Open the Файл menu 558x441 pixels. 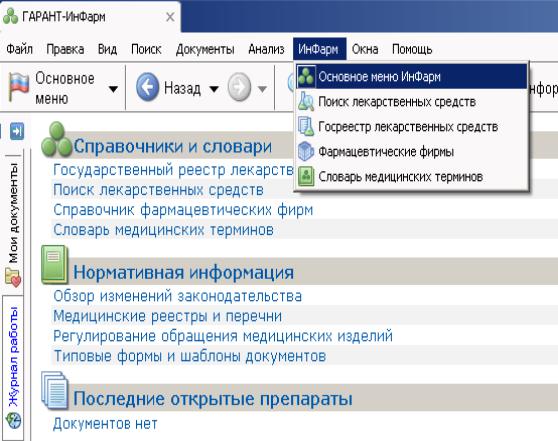[x=19, y=49]
